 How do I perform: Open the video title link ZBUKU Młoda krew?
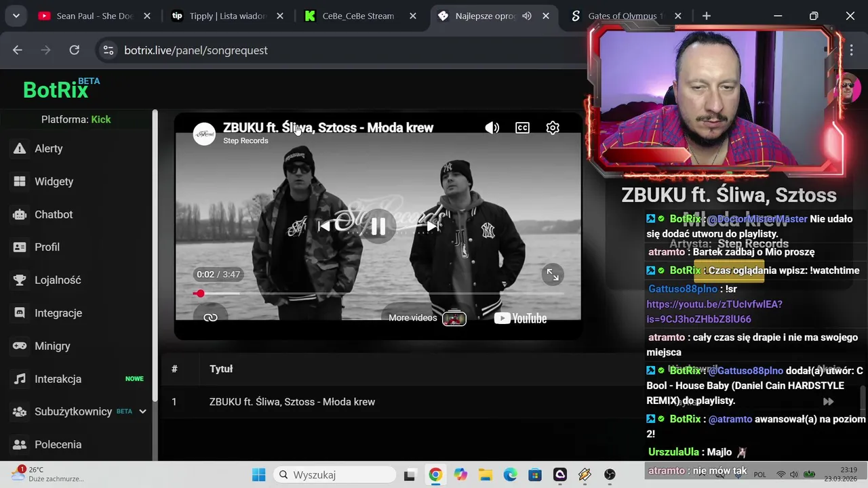[x=328, y=127]
